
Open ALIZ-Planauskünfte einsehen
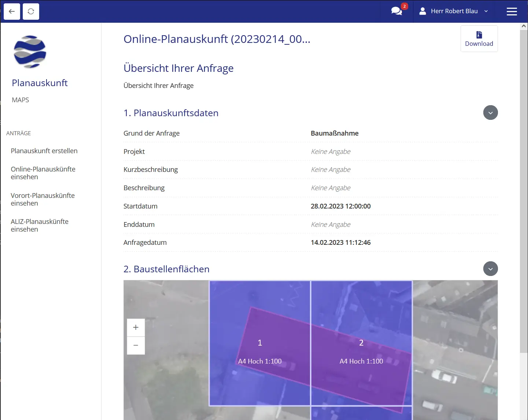[x=40, y=225]
